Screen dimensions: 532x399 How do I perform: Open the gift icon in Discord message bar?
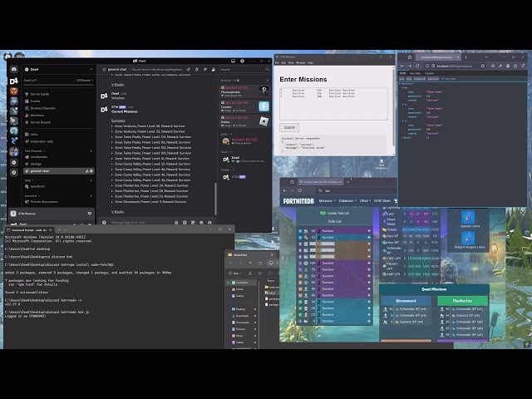176,223
